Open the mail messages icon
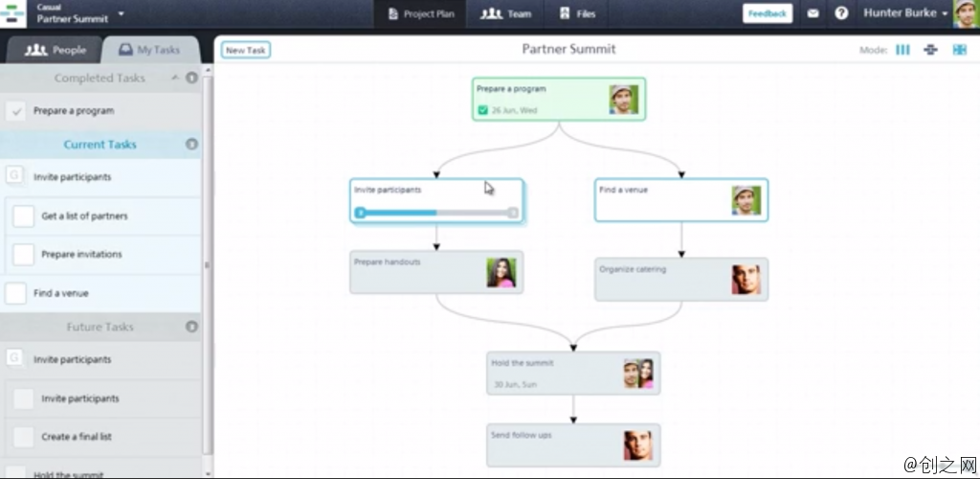The width and height of the screenshot is (980, 479). click(x=813, y=13)
